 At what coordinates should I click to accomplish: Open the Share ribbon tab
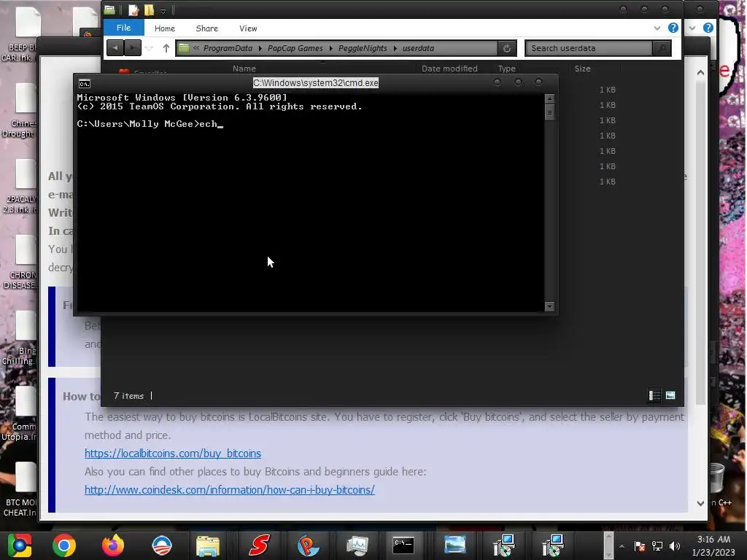[x=206, y=28]
